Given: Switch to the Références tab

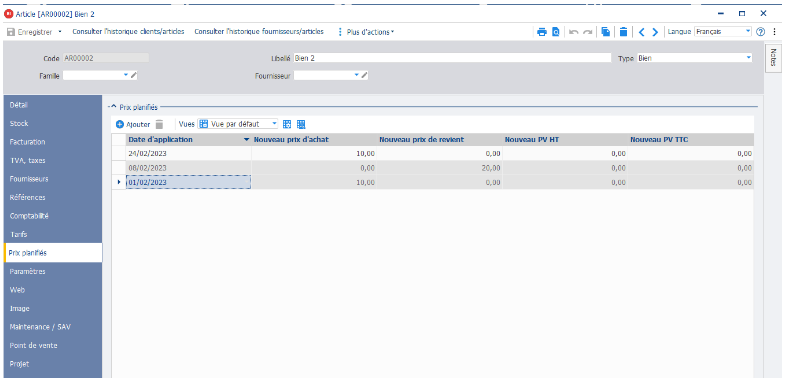Looking at the screenshot, I should coord(52,198).
